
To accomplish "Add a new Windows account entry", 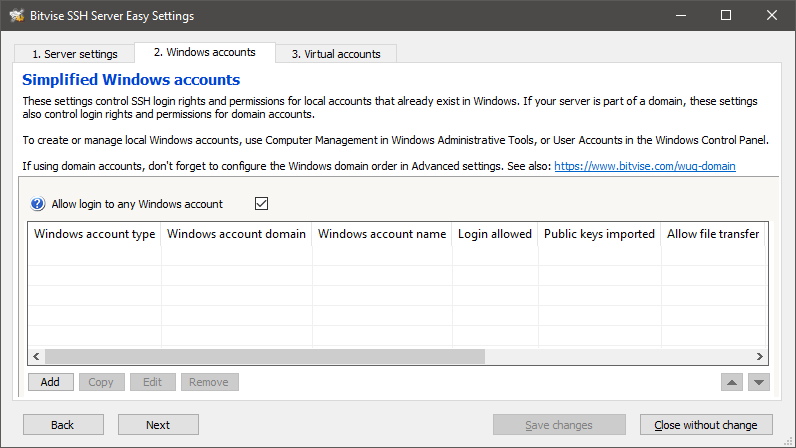I will pyautogui.click(x=50, y=382).
